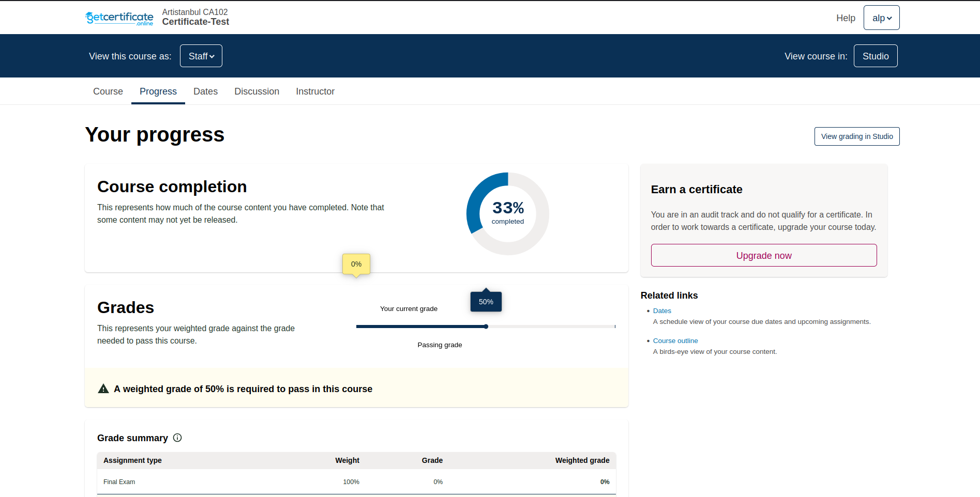Open the course in Studio

pyautogui.click(x=875, y=56)
